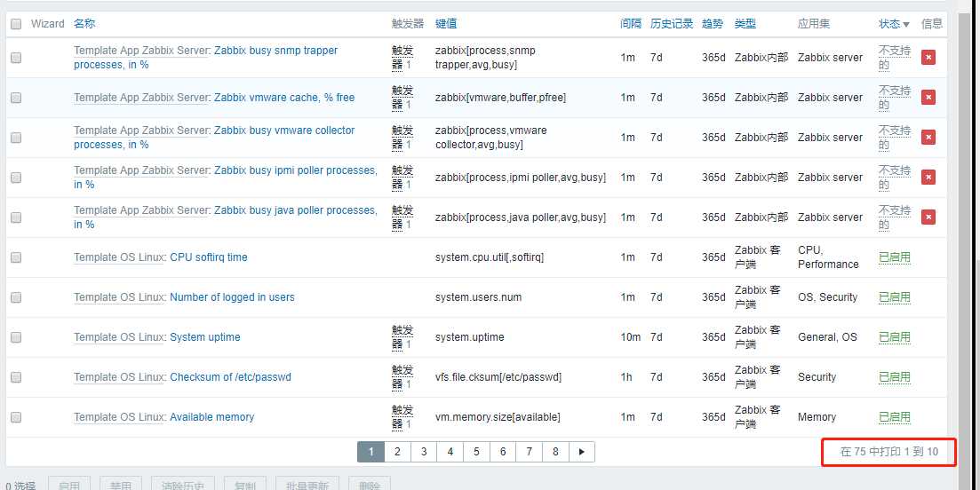This screenshot has width=980, height=490.
Task: Check the snmp trapper processes row checkbox
Action: tap(16, 58)
